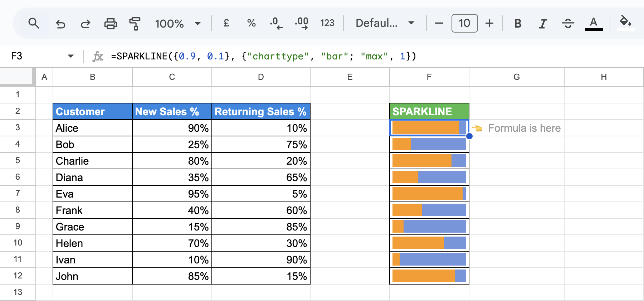644x301 pixels.
Task: Format as currency with pound icon
Action: (x=226, y=24)
